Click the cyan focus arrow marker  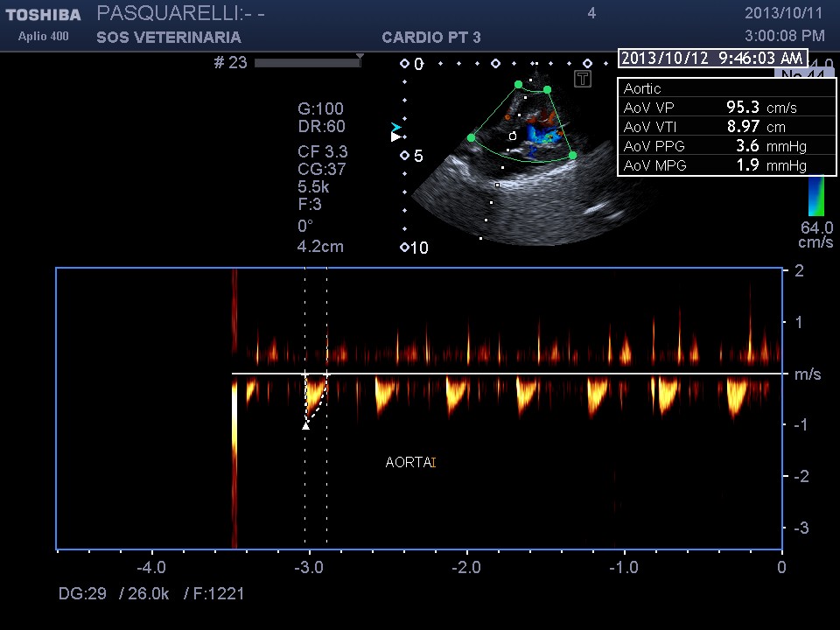[x=395, y=127]
